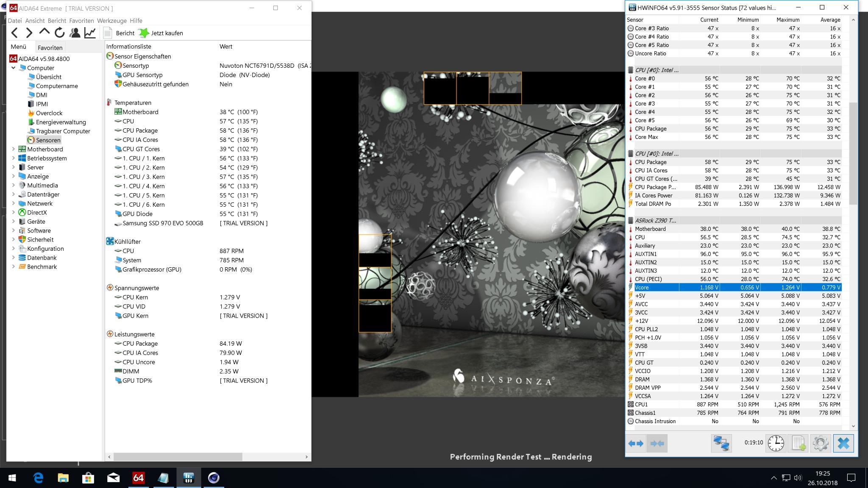Click HWiNFO network computers icon
The image size is (868, 488).
[x=721, y=443]
